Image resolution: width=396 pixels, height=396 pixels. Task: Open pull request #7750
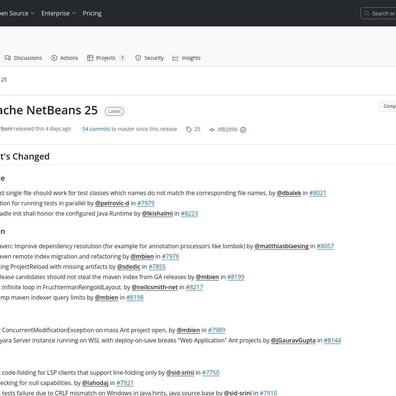[211, 373]
